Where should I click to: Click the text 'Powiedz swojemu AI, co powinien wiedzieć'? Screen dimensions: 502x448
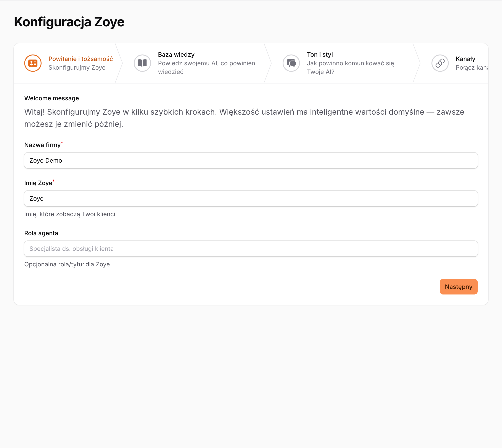(x=206, y=67)
